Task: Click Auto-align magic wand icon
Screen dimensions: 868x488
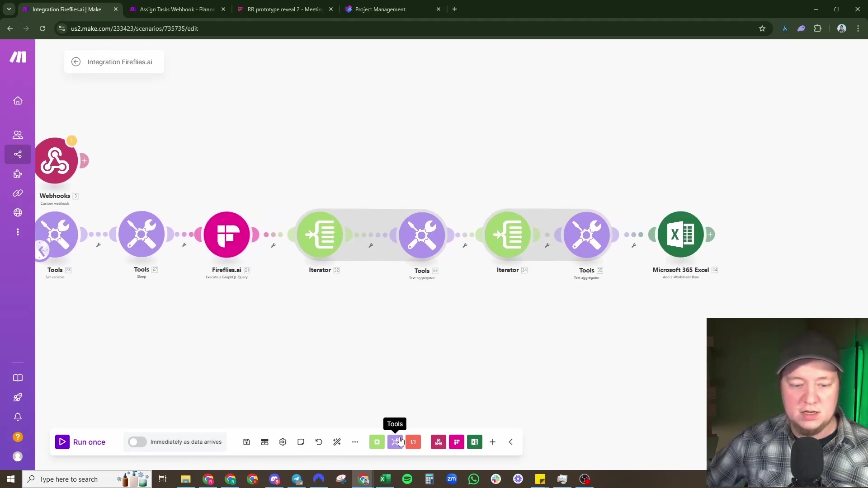Action: click(x=337, y=442)
